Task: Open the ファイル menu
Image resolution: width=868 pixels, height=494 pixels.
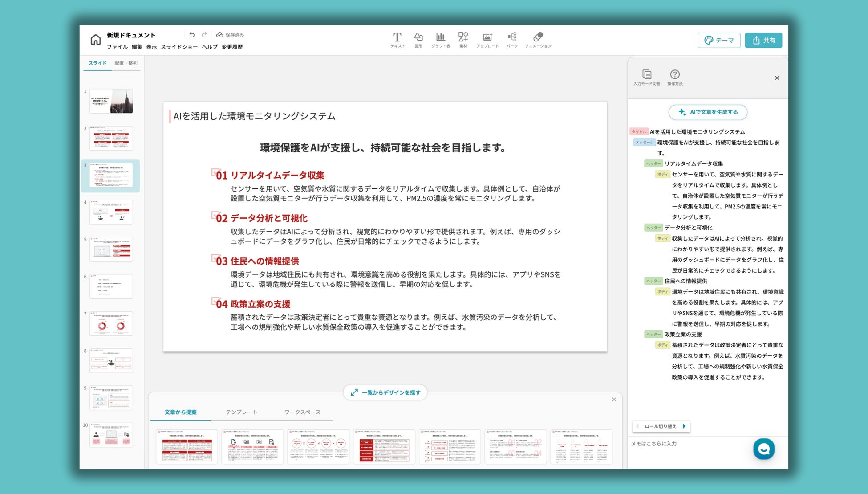Action: (117, 47)
